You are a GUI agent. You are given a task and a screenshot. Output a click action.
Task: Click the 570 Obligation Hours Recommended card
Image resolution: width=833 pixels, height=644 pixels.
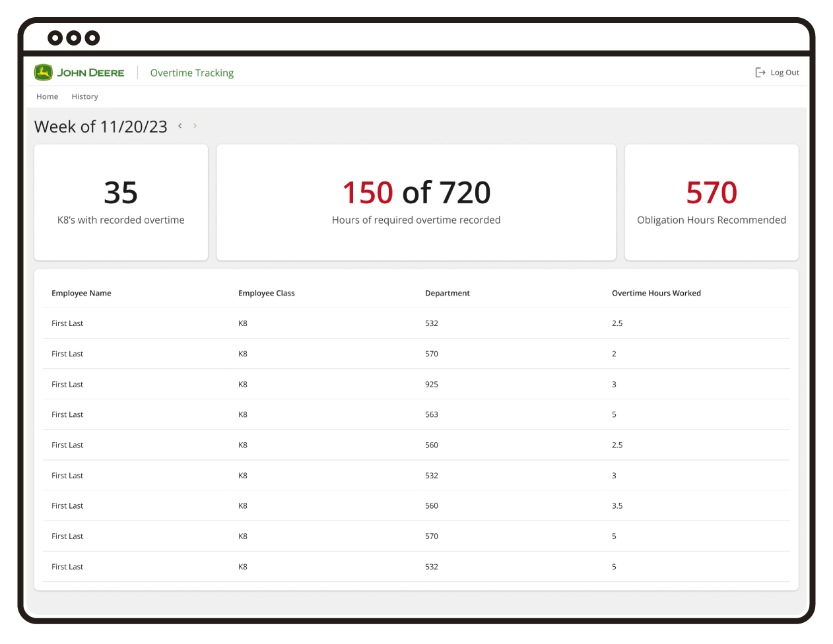pyautogui.click(x=712, y=203)
